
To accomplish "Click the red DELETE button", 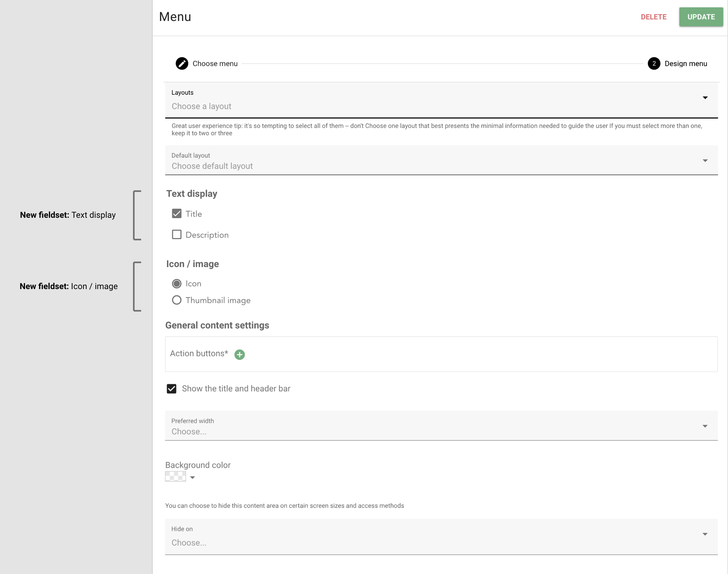I will [653, 17].
